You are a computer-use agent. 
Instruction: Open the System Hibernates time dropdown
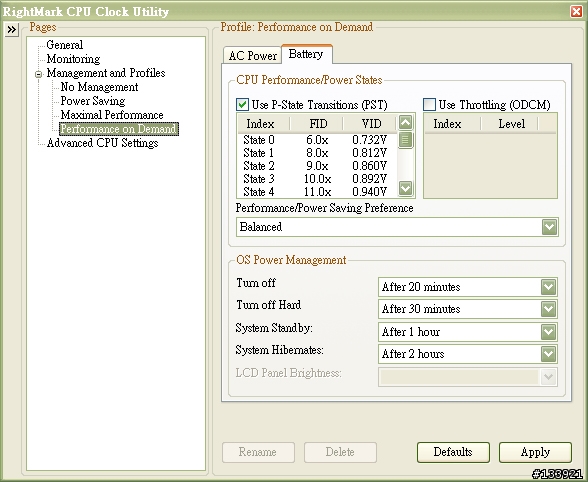click(x=548, y=354)
